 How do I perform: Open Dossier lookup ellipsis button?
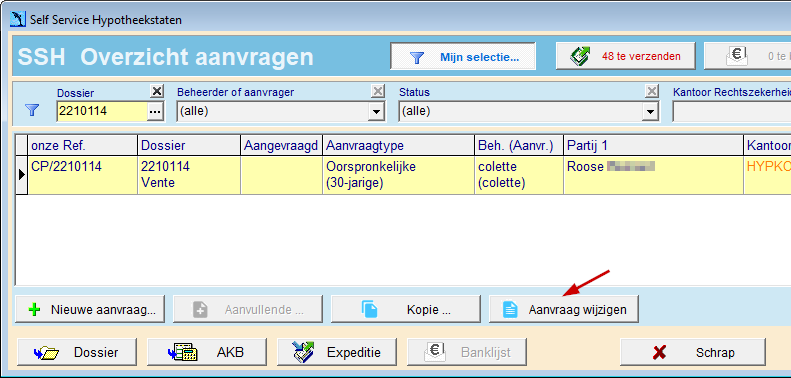tap(156, 112)
